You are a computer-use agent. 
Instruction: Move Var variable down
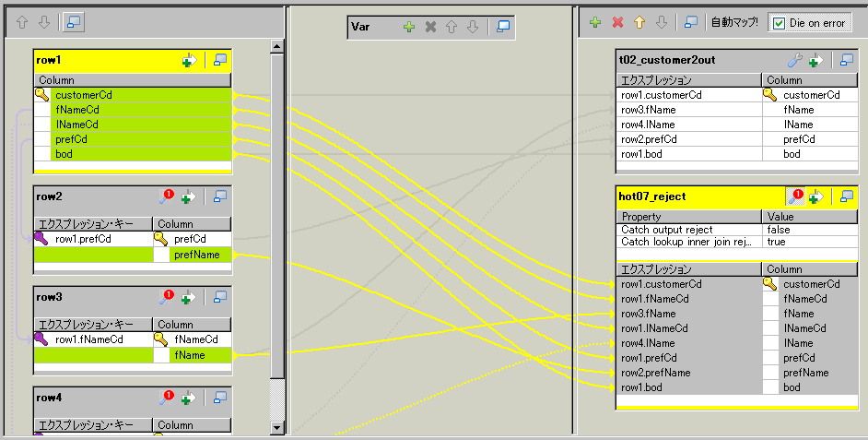click(472, 27)
